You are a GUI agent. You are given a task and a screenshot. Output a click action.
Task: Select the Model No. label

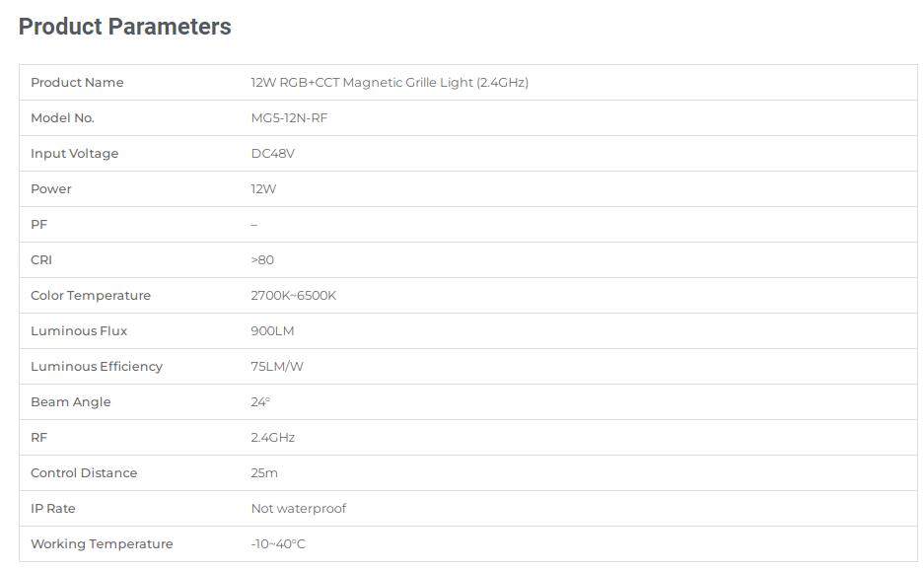(x=62, y=117)
